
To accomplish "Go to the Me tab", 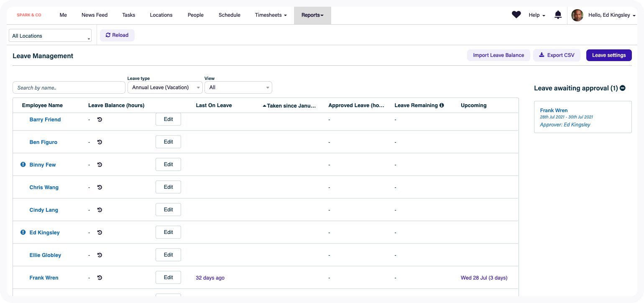I will tap(63, 15).
